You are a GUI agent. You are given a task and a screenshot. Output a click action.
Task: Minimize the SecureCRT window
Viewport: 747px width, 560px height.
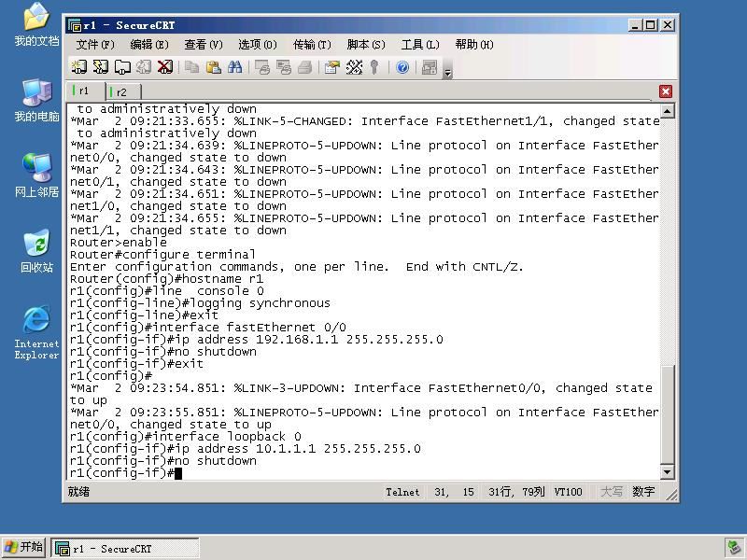(634, 25)
